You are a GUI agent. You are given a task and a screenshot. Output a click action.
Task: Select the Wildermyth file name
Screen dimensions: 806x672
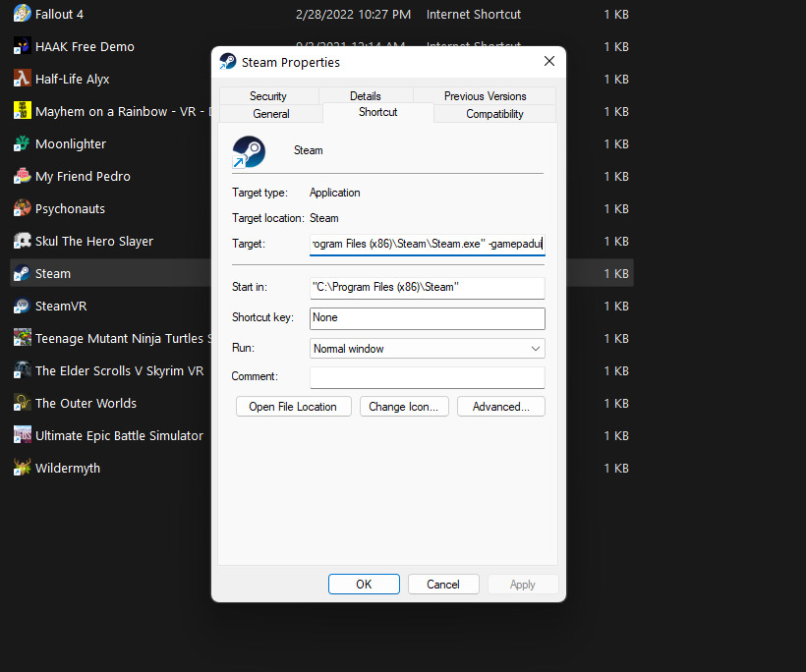pyautogui.click(x=68, y=468)
